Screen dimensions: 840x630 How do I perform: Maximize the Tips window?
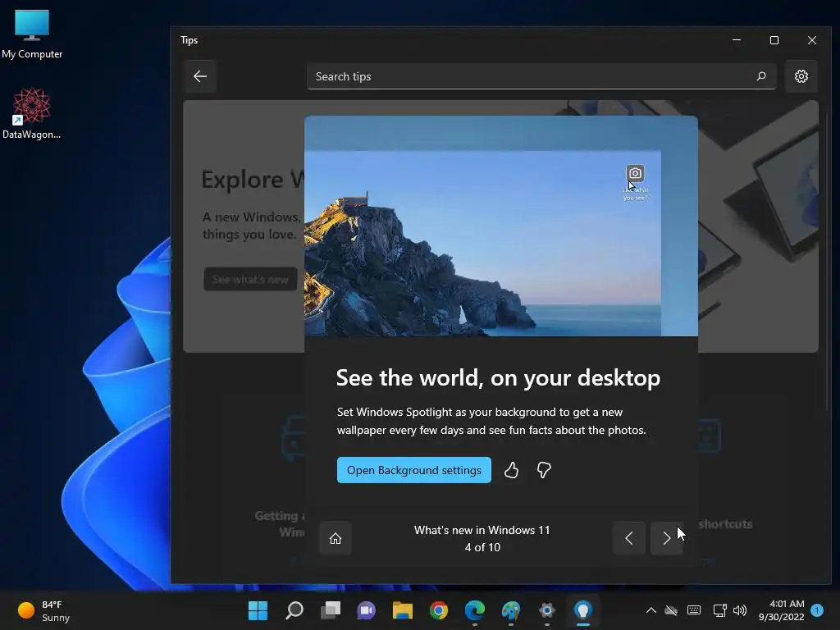point(774,40)
